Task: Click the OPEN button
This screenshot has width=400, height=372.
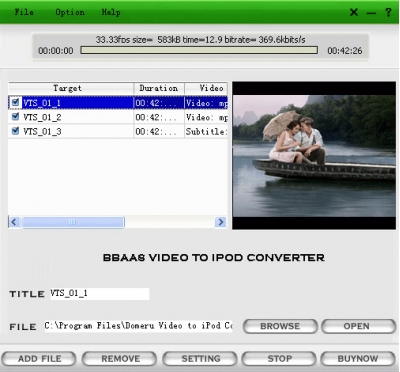Action: tap(358, 326)
